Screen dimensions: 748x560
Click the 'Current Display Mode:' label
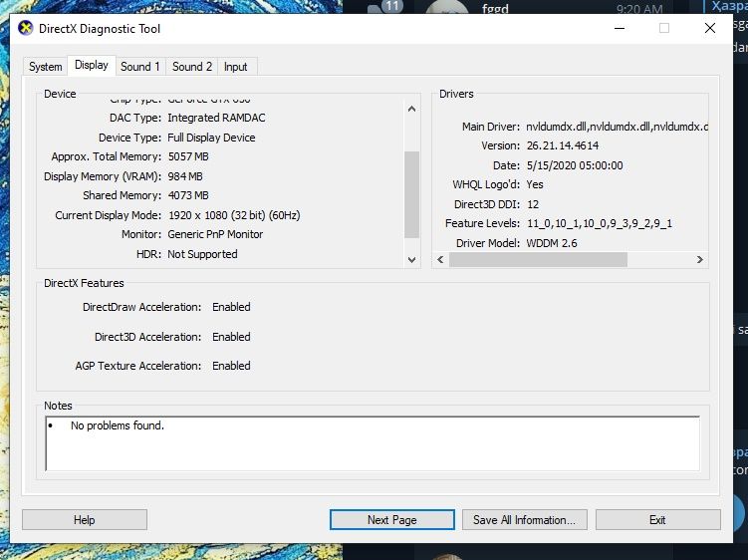(x=109, y=215)
